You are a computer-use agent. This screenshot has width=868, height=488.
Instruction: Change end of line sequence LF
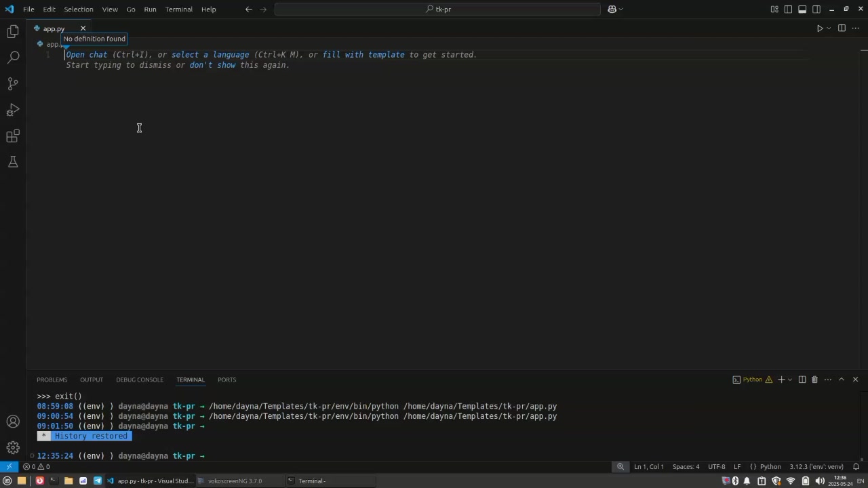pyautogui.click(x=737, y=467)
